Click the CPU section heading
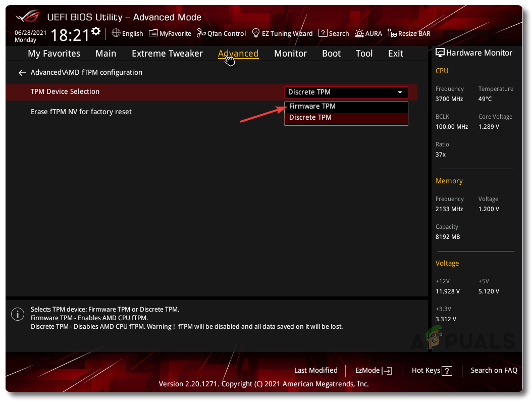The width and height of the screenshot is (532, 401). pyautogui.click(x=442, y=71)
